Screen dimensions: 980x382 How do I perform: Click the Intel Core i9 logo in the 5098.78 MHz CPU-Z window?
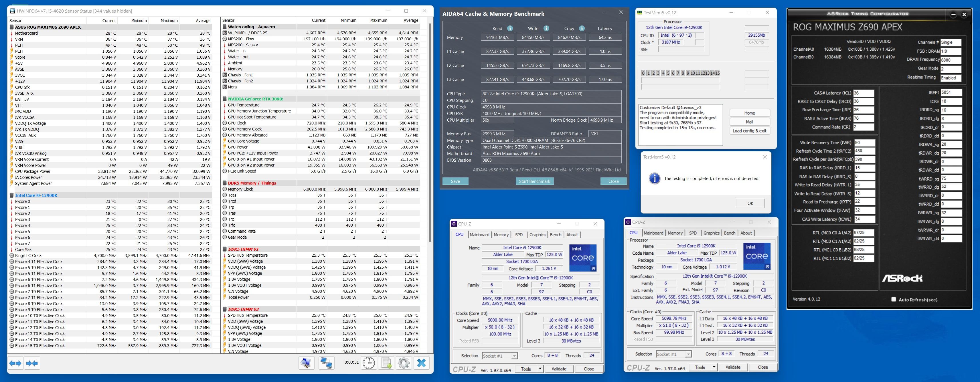[757, 256]
